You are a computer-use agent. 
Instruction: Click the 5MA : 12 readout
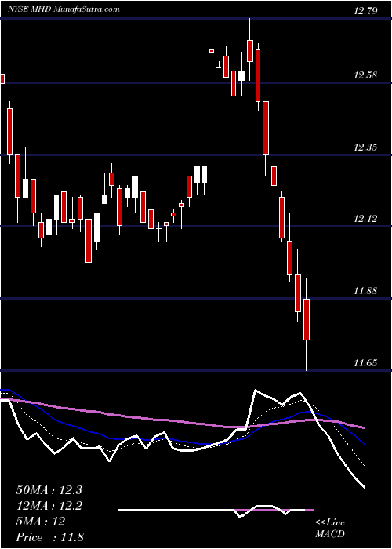(x=40, y=522)
